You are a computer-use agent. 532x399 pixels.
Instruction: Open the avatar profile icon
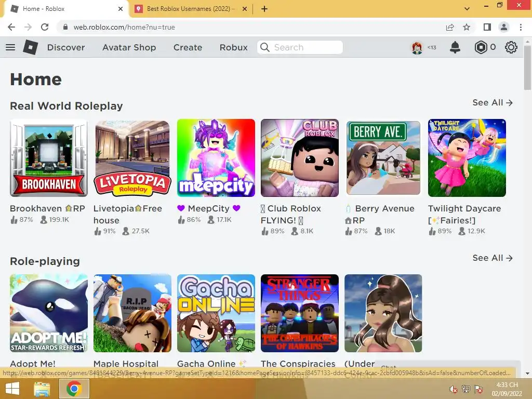417,47
